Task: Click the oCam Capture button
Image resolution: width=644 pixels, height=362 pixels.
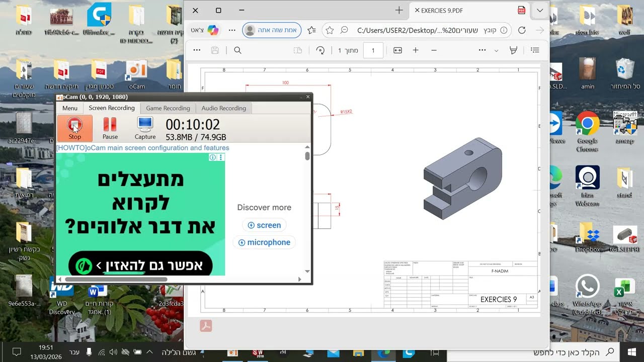Action: [x=145, y=128]
